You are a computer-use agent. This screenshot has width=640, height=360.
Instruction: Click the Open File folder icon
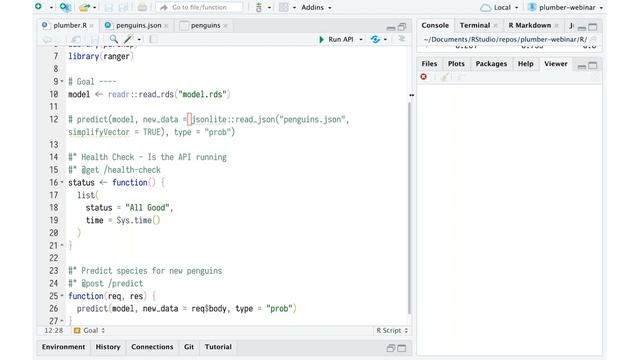(x=84, y=7)
